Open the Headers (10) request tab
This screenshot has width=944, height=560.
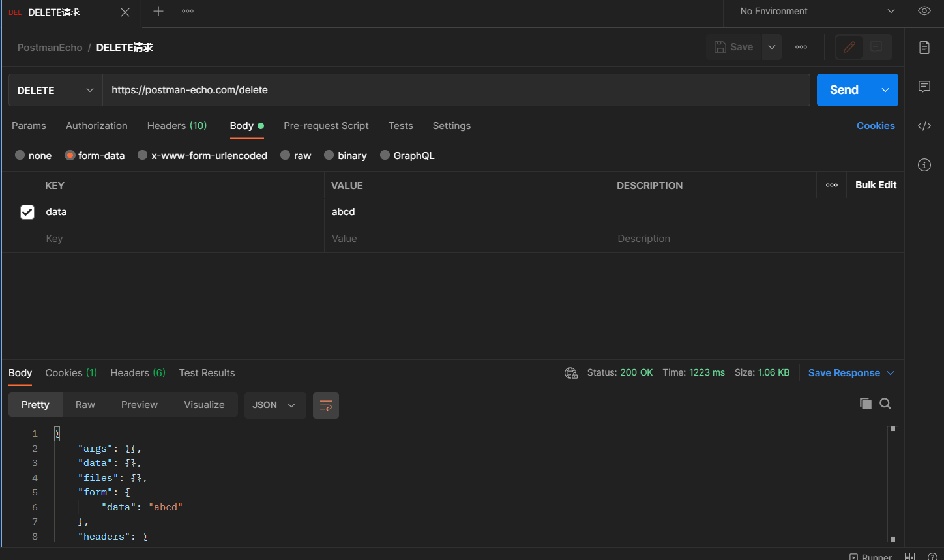(177, 126)
